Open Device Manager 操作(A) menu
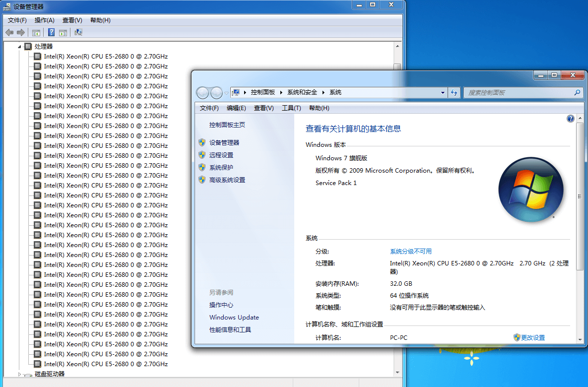This screenshot has height=387, width=588. click(44, 20)
